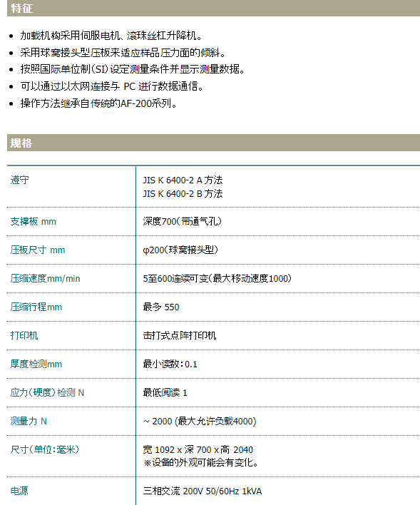The height and width of the screenshot is (505, 420).
Task: Select the 压缩速度mm/min label
Action: click(x=45, y=278)
